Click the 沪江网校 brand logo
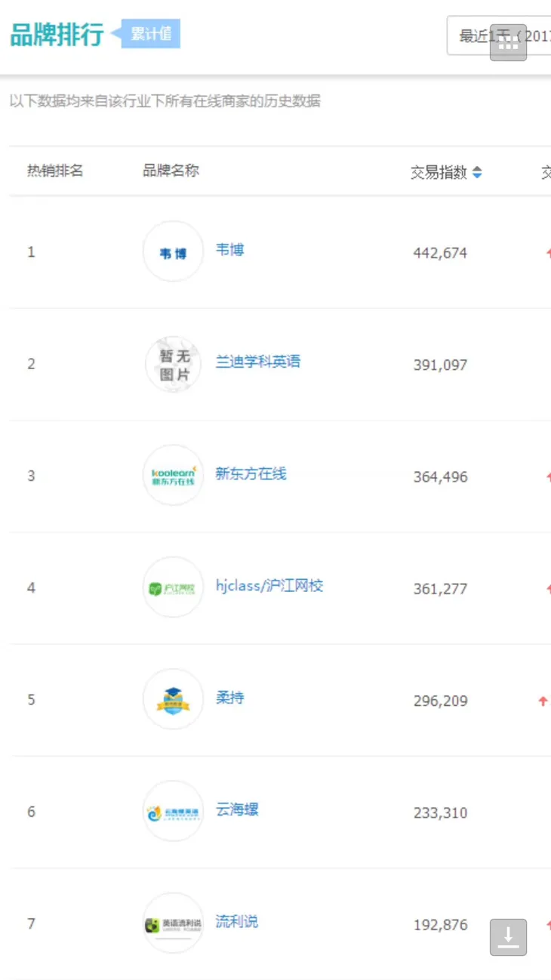This screenshot has width=551, height=980. click(173, 587)
